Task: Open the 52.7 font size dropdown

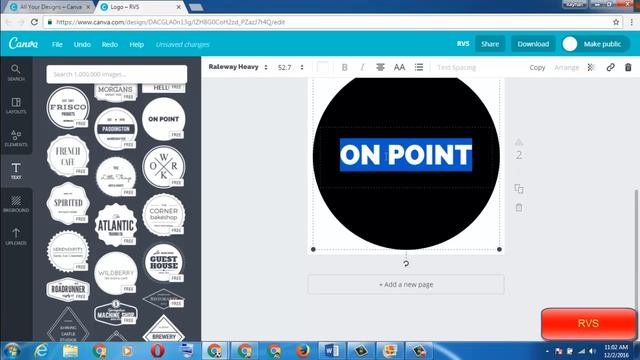Action: 291,67
